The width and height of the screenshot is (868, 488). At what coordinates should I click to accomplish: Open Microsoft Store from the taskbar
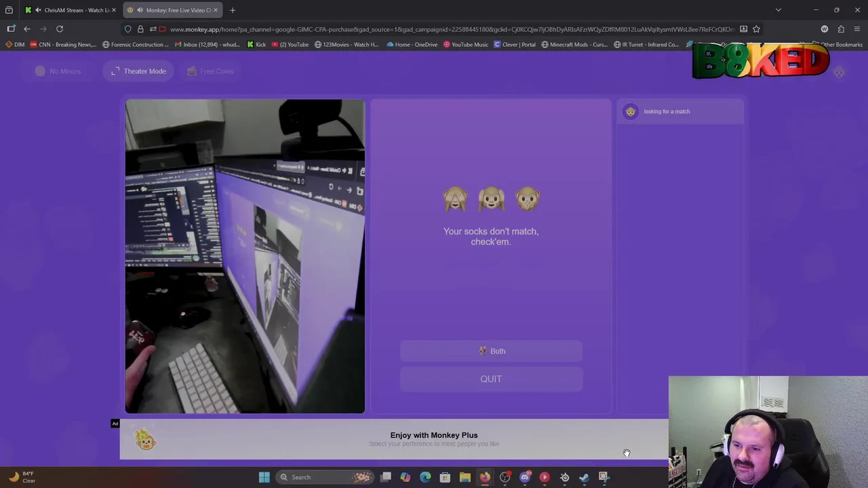pos(445,477)
